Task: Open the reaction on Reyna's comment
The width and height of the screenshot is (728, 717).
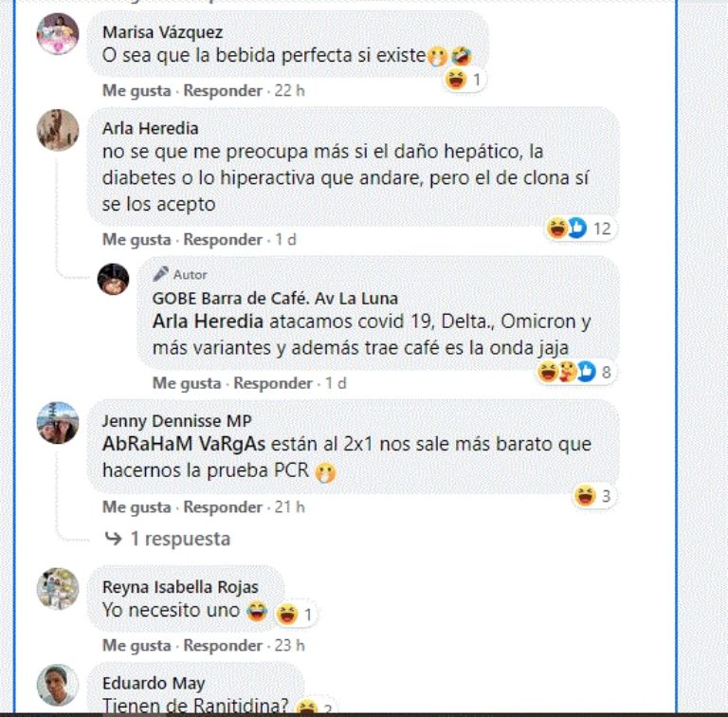Action: [295, 614]
